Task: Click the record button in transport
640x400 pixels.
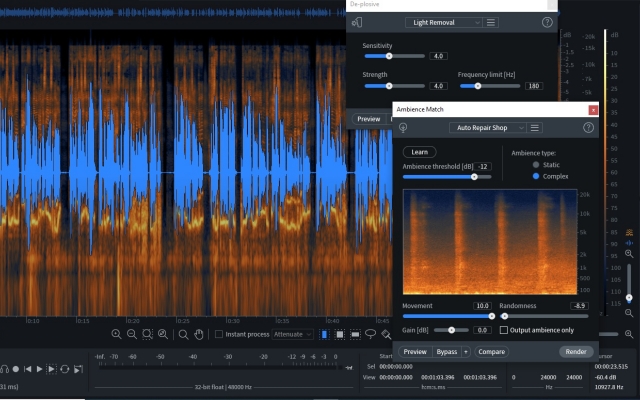Action: coord(16,369)
